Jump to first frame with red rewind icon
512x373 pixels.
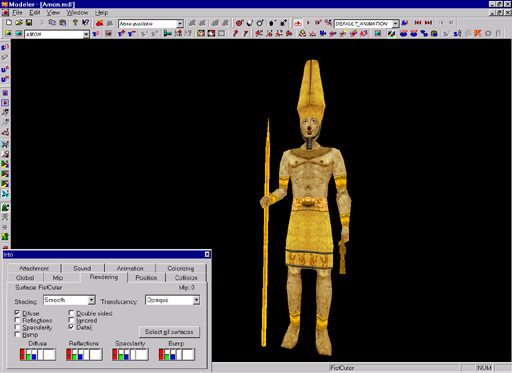point(418,23)
